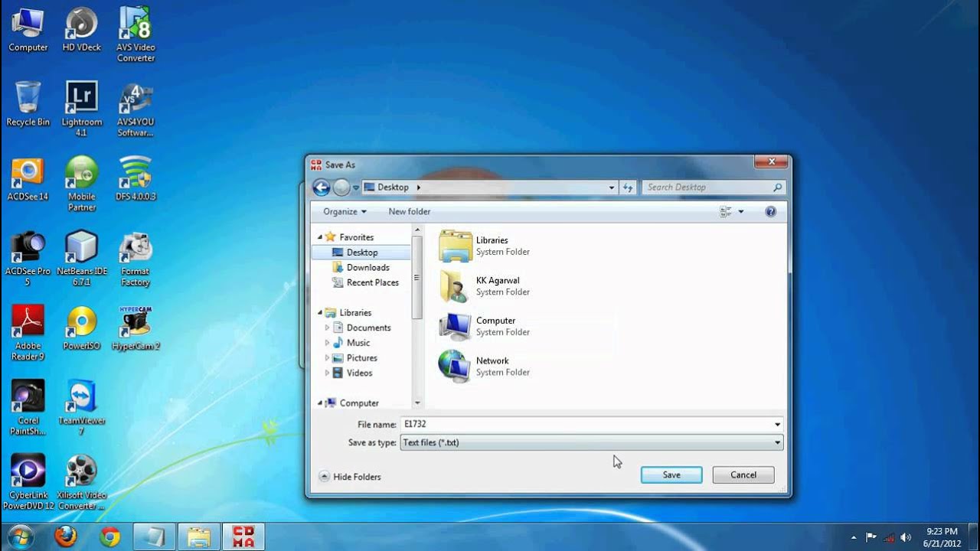Click the refresh button beside address bar

(x=628, y=187)
